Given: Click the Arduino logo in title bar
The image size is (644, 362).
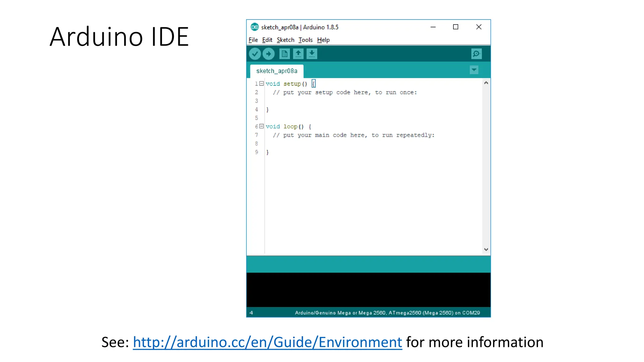Looking at the screenshot, I should pyautogui.click(x=254, y=27).
